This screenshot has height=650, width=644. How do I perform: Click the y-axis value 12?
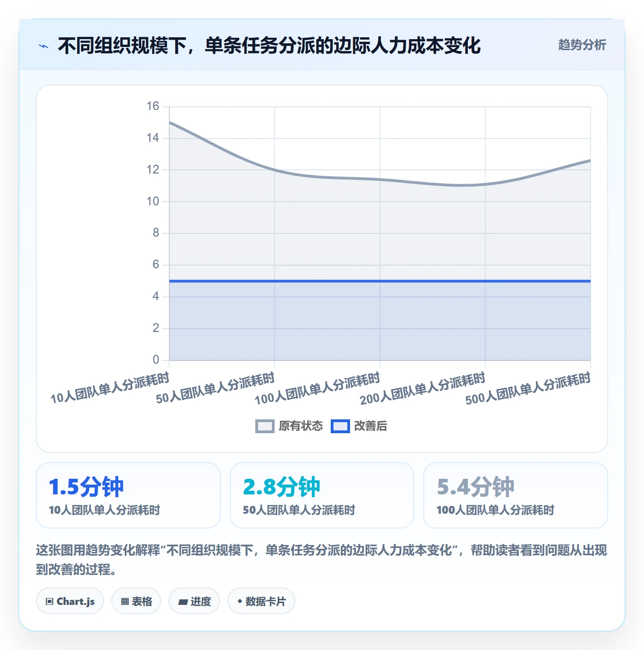coord(153,170)
